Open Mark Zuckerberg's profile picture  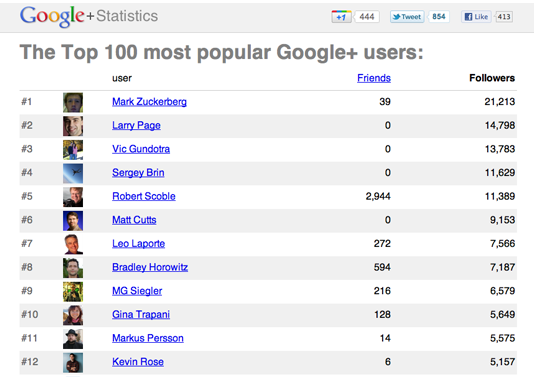[x=73, y=102]
